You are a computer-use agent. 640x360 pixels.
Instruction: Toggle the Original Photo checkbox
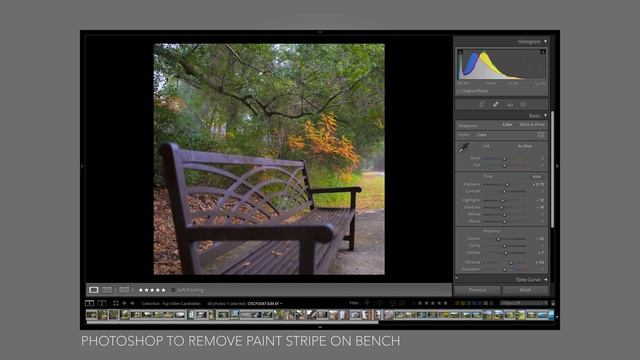coord(459,91)
